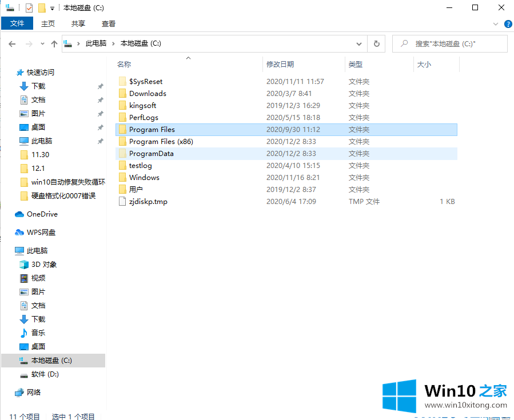Click the zjdiskp.tmp file name
The image size is (514, 420).
click(x=148, y=202)
